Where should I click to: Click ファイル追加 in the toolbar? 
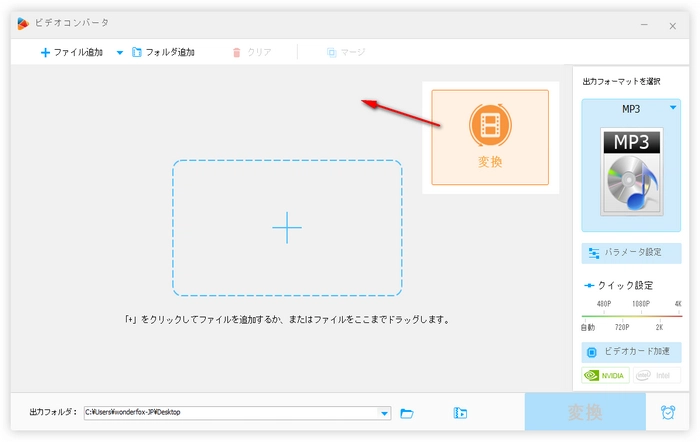pos(69,52)
